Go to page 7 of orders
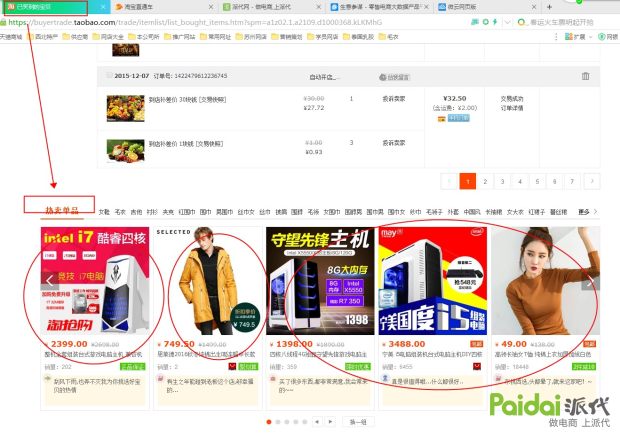Screen dimensions: 620x437 (x=572, y=182)
